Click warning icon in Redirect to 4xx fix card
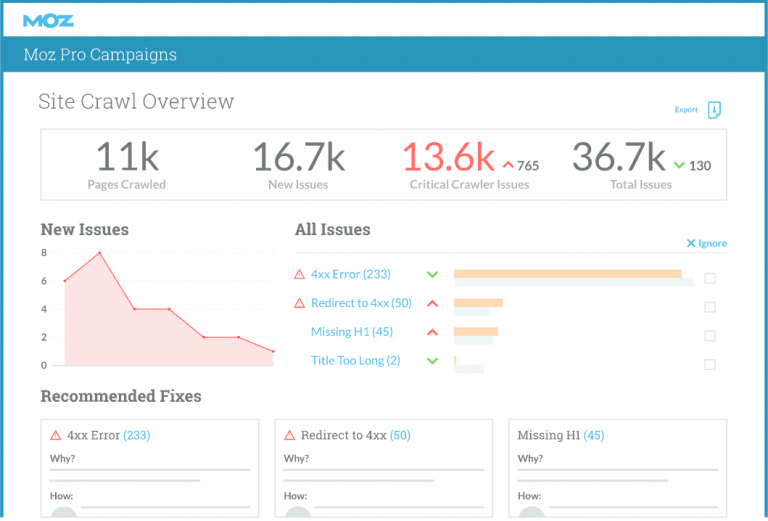The width and height of the screenshot is (768, 521). [290, 435]
